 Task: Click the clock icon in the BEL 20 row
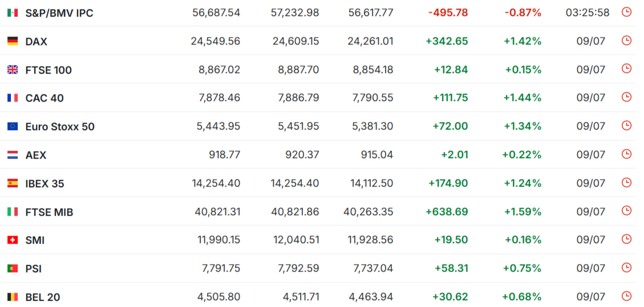click(626, 296)
